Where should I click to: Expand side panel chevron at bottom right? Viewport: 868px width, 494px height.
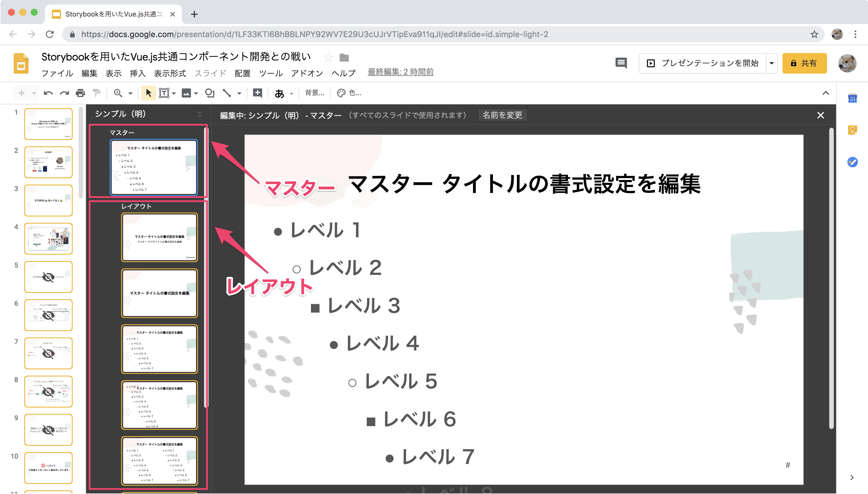coord(852,477)
